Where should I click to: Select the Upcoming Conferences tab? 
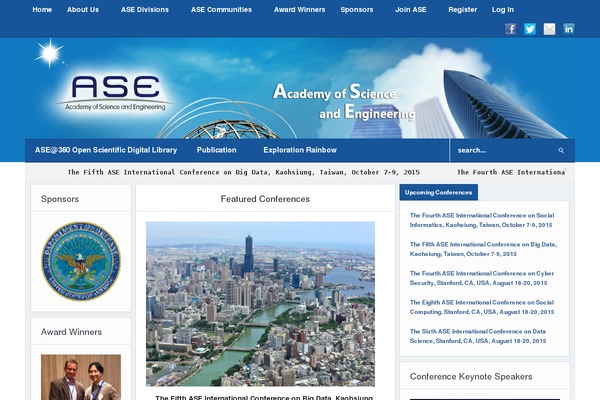[x=439, y=192]
